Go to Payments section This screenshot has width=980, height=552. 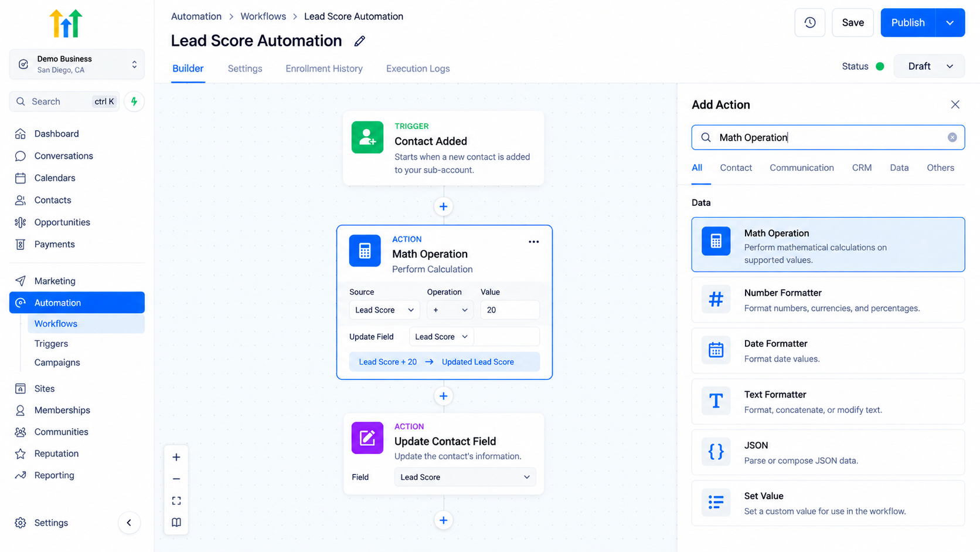pyautogui.click(x=55, y=244)
